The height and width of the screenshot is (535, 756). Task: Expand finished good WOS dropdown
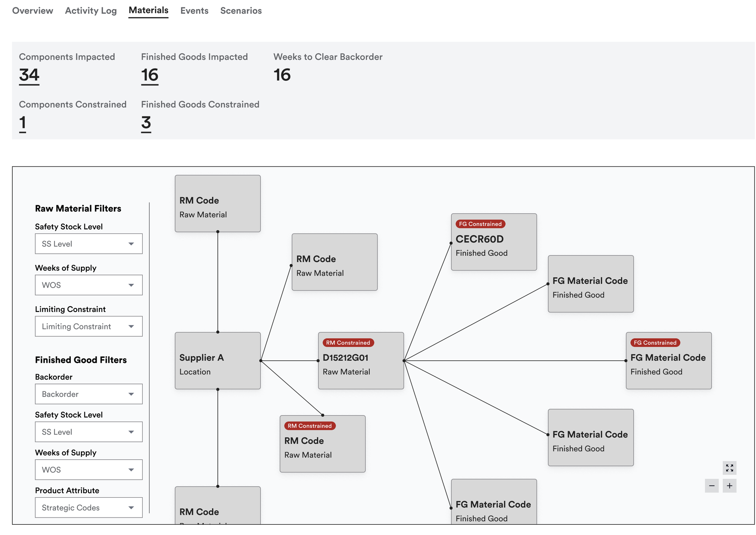click(x=89, y=470)
